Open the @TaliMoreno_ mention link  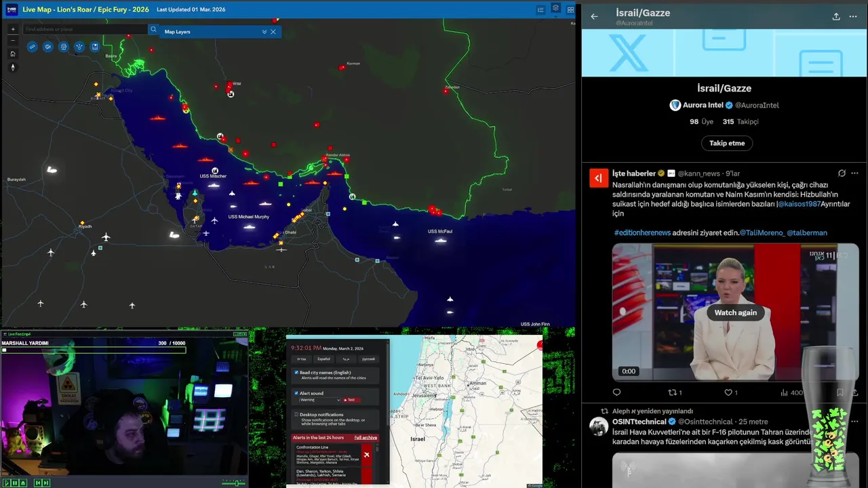point(762,232)
